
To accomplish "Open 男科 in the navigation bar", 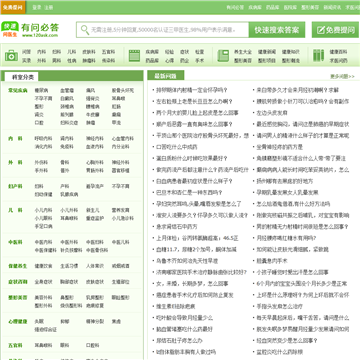I will 56,61.
